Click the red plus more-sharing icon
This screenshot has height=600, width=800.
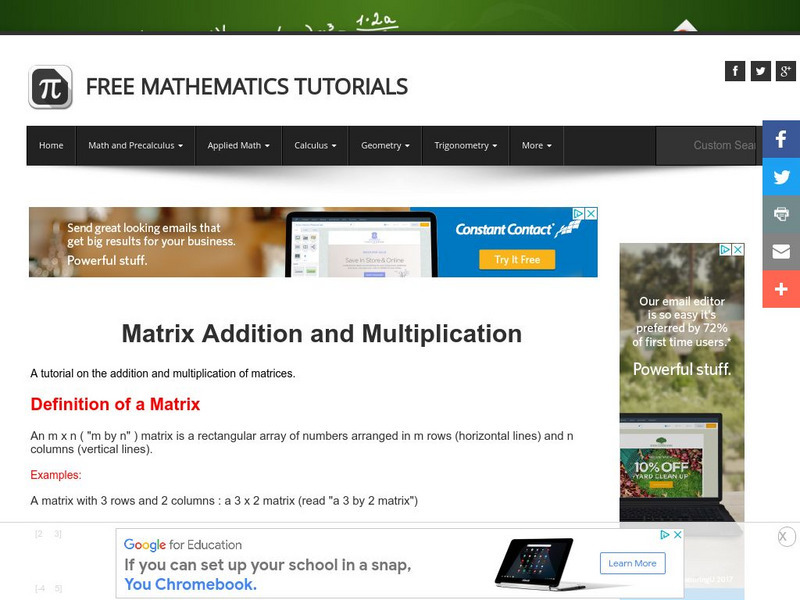click(x=781, y=289)
